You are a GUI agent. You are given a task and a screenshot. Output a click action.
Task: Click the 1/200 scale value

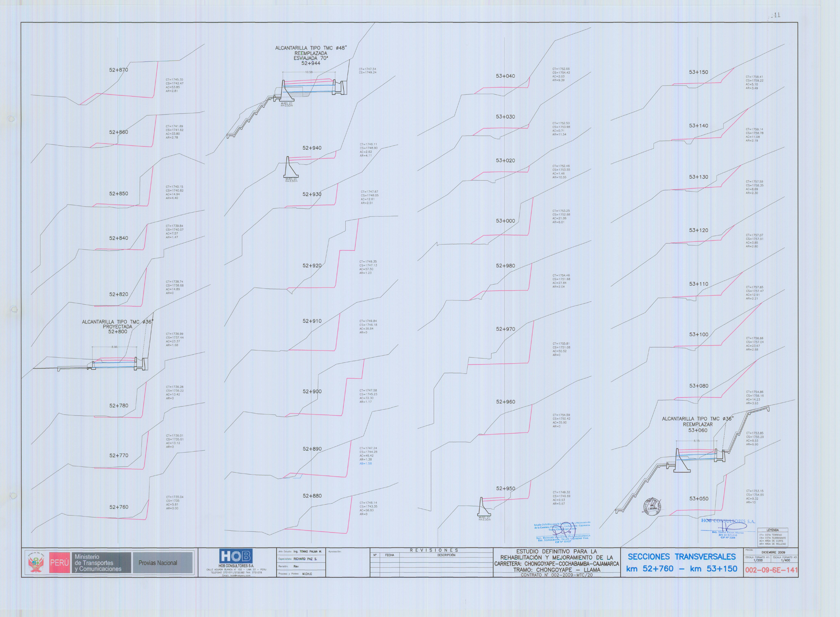click(758, 560)
